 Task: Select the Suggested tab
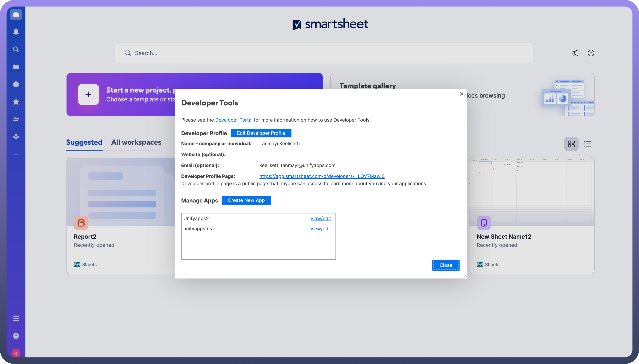click(x=84, y=142)
